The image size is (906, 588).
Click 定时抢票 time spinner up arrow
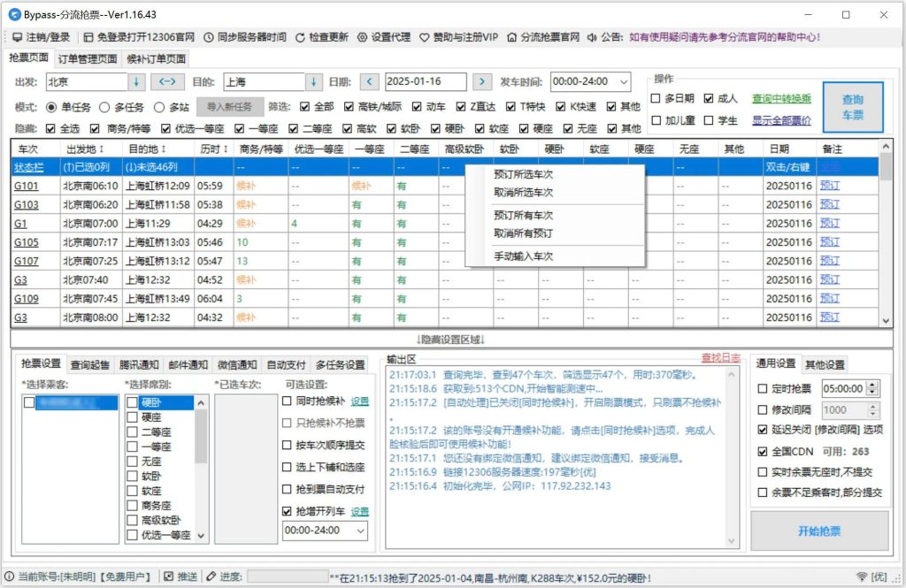(x=872, y=385)
